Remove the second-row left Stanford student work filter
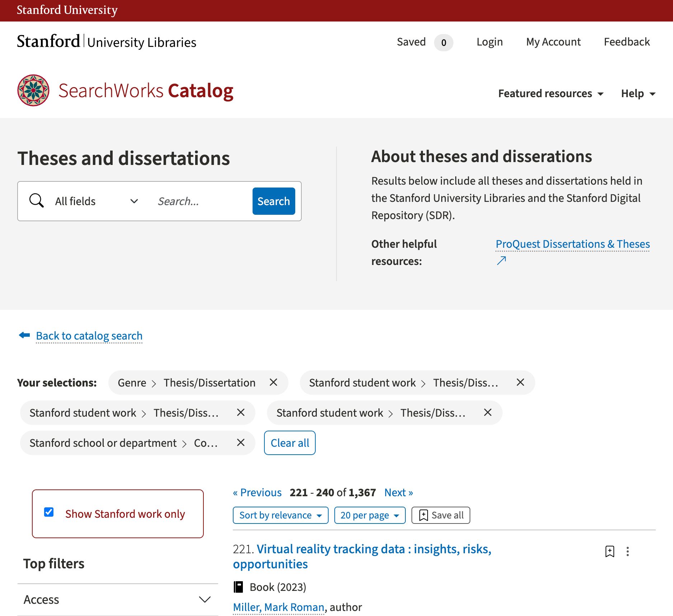The height and width of the screenshot is (616, 673). [241, 412]
